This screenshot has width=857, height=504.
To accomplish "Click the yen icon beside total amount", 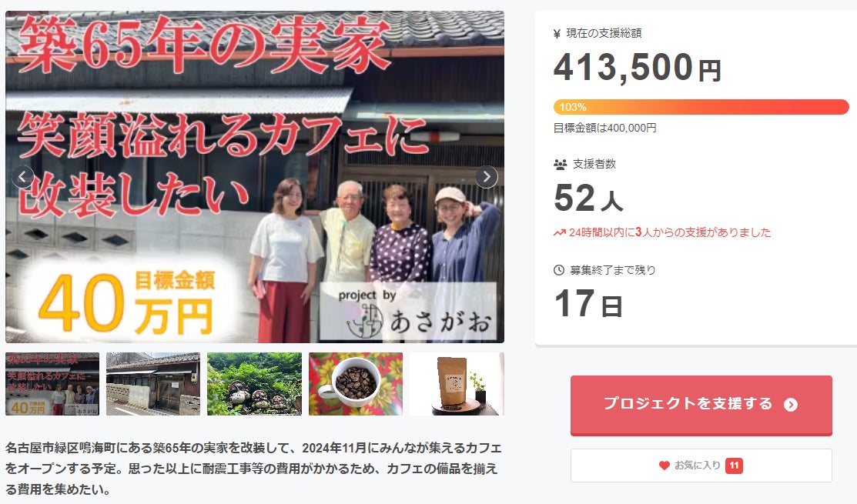I will [x=557, y=34].
